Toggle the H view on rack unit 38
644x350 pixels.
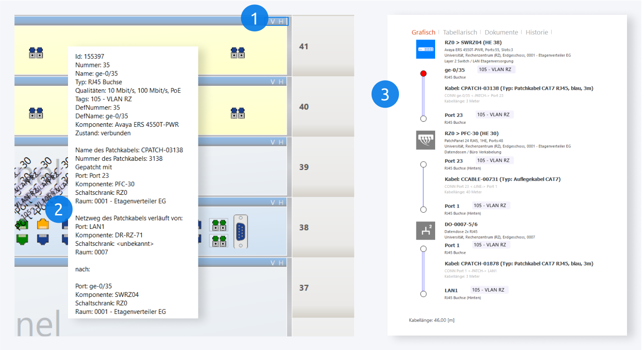click(x=281, y=202)
